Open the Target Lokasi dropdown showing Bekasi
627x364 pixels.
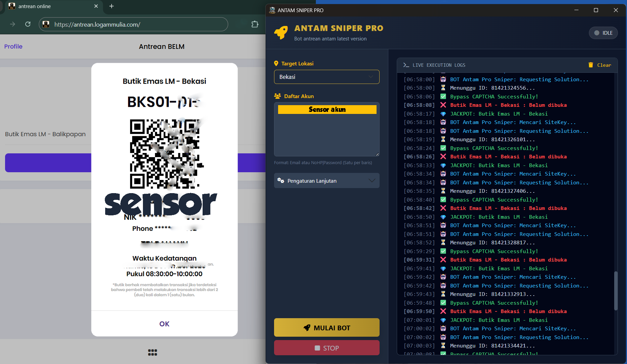tap(327, 77)
